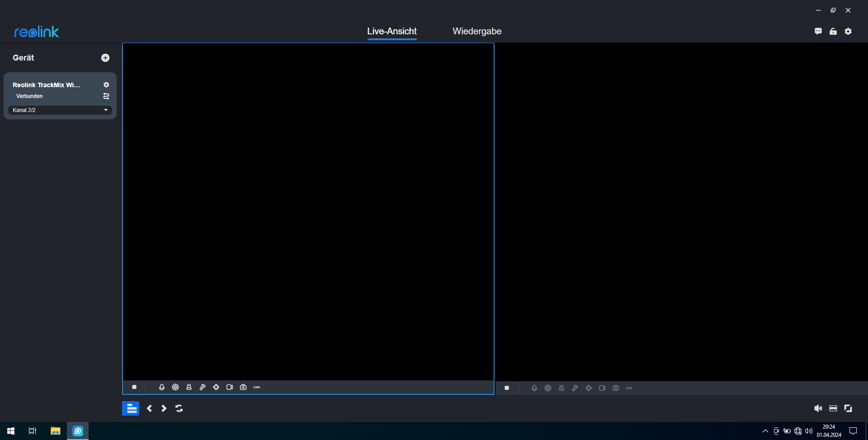This screenshot has height=440, width=868.
Task: Click the Reolink app taskbar icon
Action: 78,431
